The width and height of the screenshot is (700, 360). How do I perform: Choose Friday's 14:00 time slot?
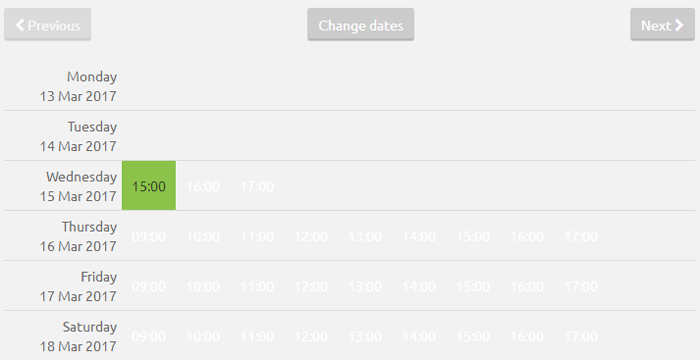pyautogui.click(x=419, y=286)
